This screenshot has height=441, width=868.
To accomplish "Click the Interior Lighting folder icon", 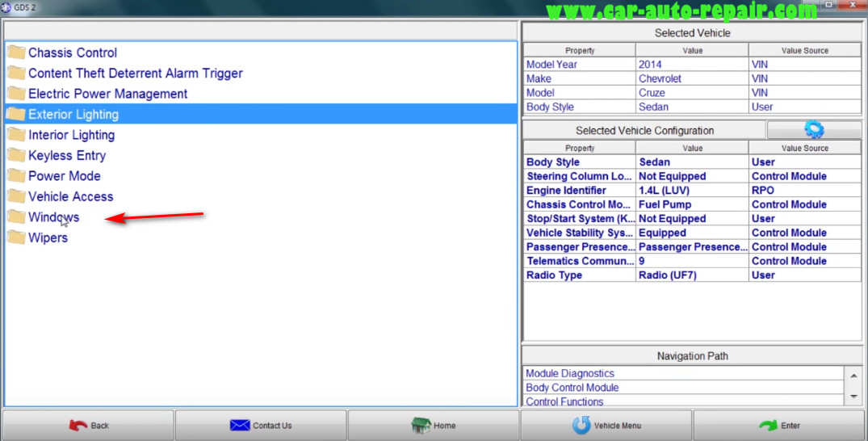I will (x=17, y=135).
